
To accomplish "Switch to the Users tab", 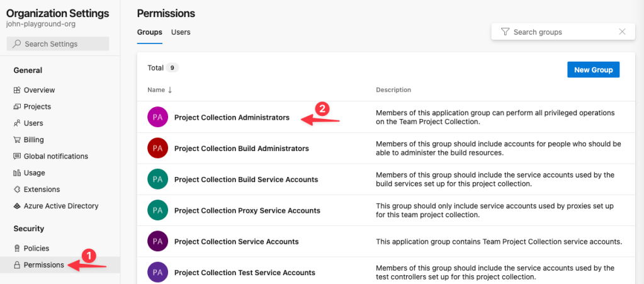I will point(181,32).
